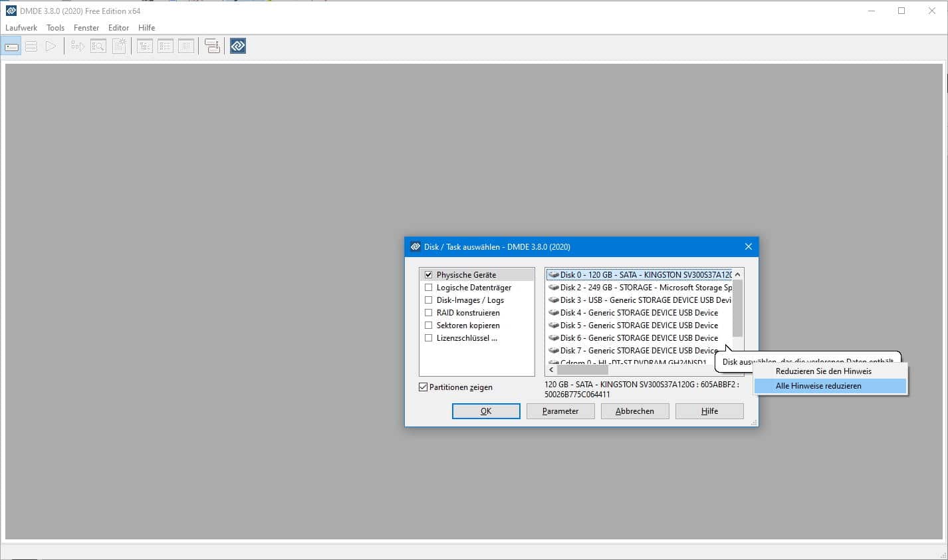Screen dimensions: 948x560
Task: Click the disk list vertical scrollbar thumb
Action: tap(737, 308)
